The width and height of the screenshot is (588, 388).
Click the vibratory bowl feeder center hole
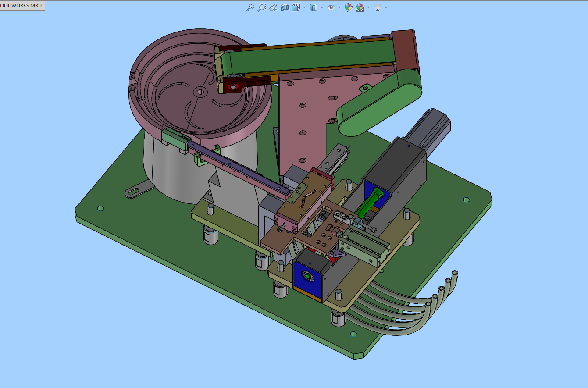[x=200, y=92]
